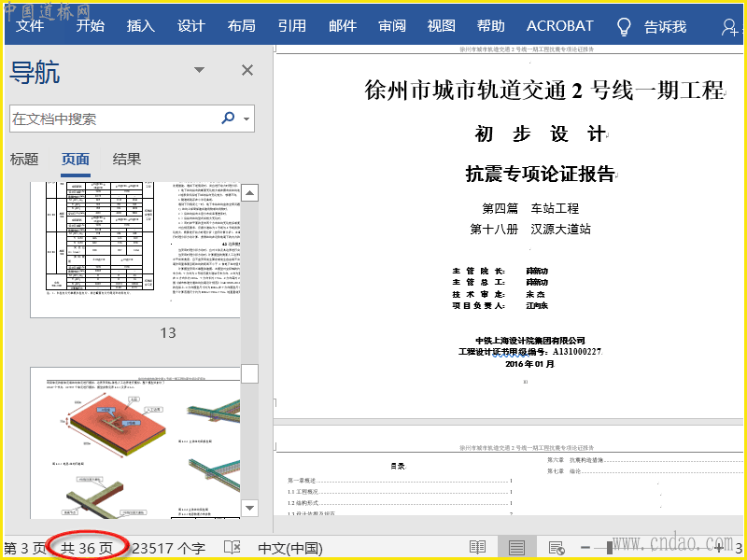Select the page 13 thumbnail
The height and width of the screenshot is (560, 747).
135,249
